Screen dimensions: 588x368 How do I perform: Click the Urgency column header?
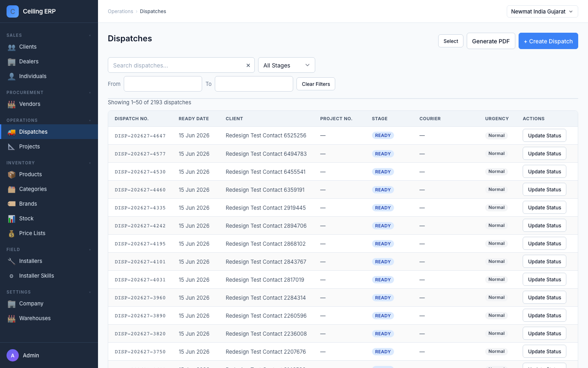(497, 119)
